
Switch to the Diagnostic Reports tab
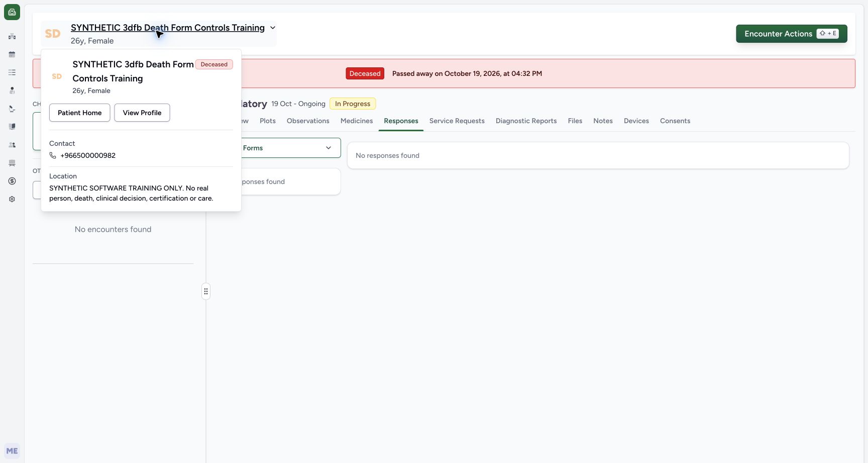(526, 121)
